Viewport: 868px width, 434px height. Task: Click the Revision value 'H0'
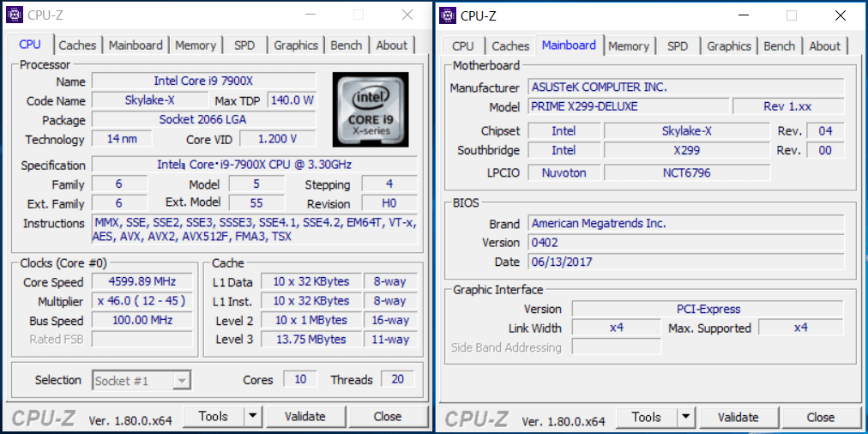click(389, 203)
